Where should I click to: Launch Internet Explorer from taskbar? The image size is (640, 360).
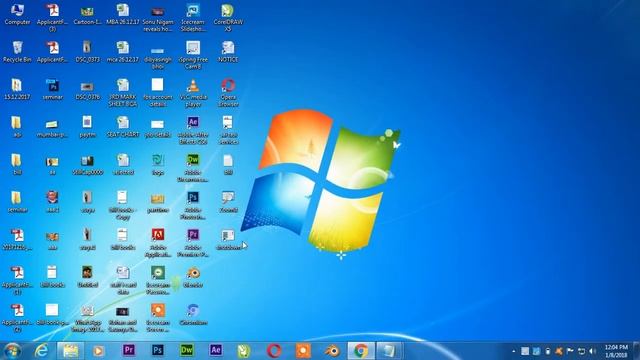click(x=41, y=351)
